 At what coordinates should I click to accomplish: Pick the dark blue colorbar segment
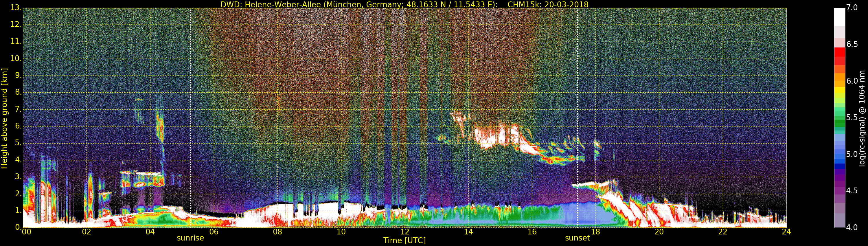pos(839,166)
